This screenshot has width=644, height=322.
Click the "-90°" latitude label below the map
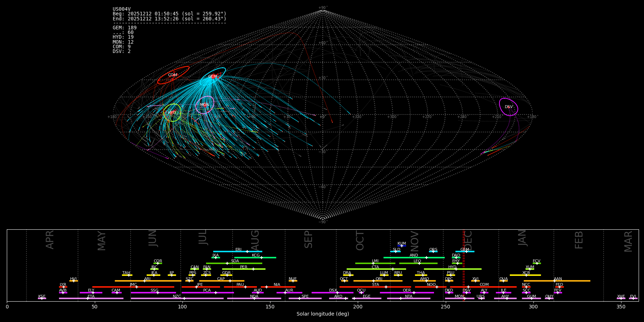(323, 222)
